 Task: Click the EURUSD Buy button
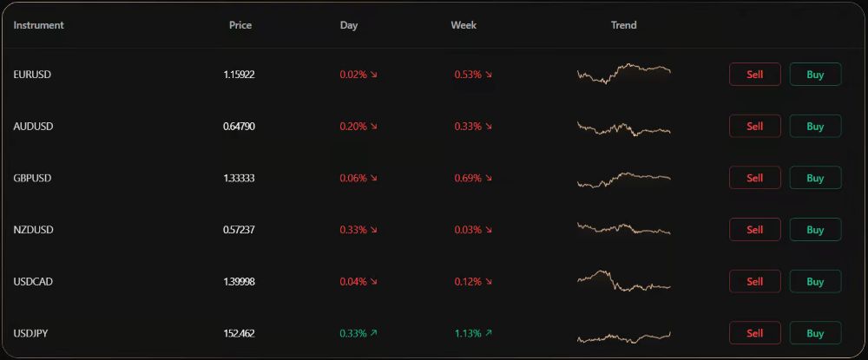(x=815, y=75)
